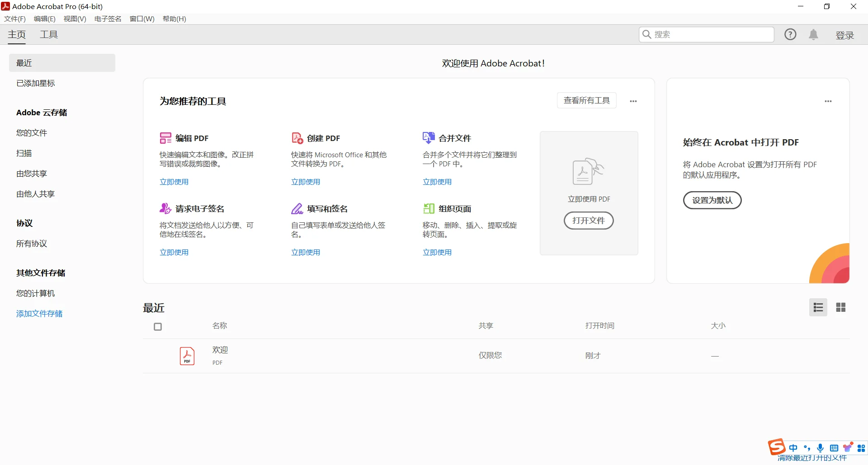Check the select-all checkbox in 最近 list

coord(158,326)
